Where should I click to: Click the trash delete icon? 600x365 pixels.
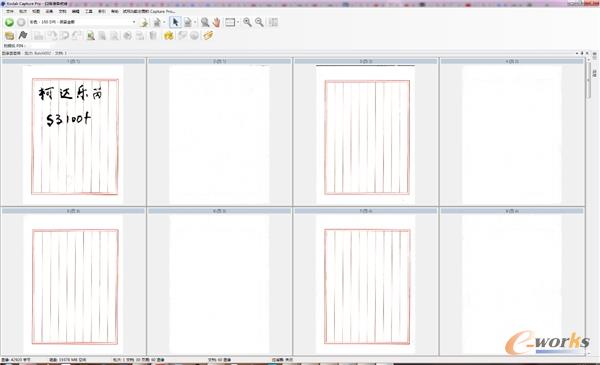(153, 36)
